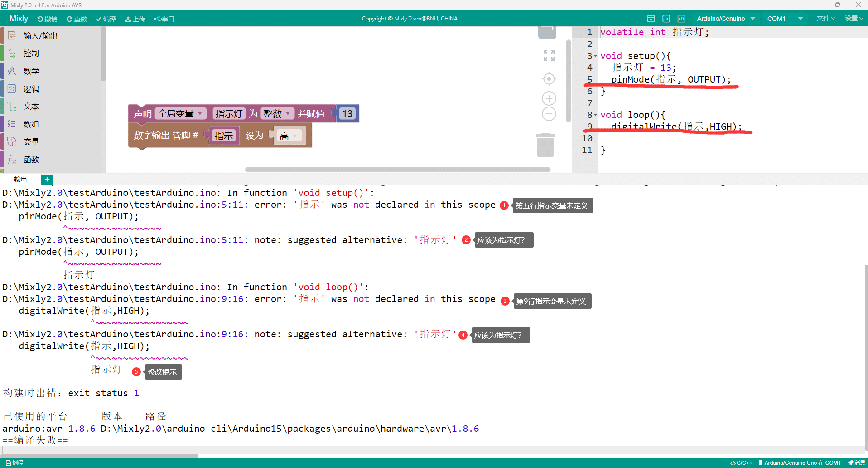Click the Mixly logo text
This screenshot has width=868, height=468.
click(19, 19)
